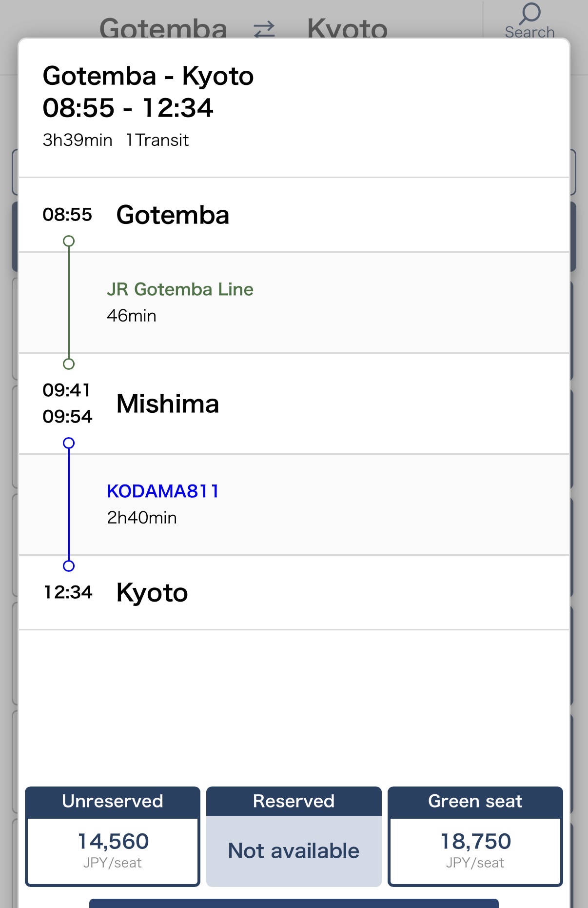
Task: Select the Reserved Not available option
Action: tap(294, 836)
